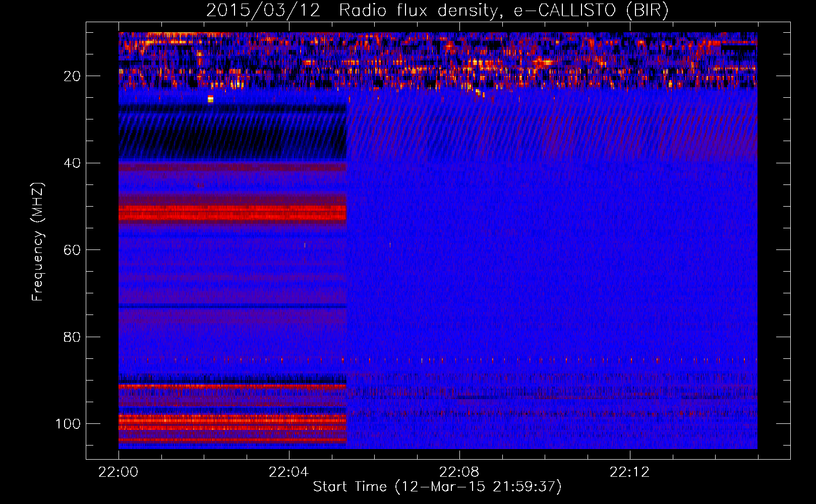816x504 pixels.
Task: Click the 60 frequency tick label
Action: click(x=72, y=250)
